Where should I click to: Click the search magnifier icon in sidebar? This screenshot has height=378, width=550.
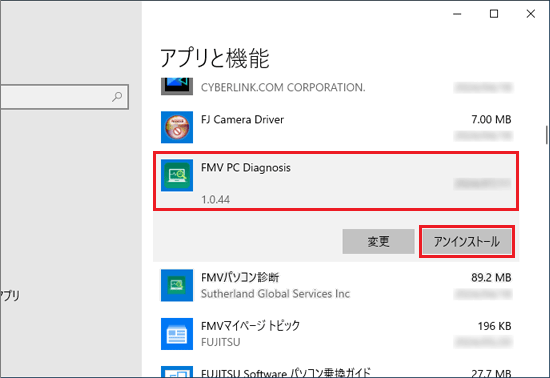(x=117, y=96)
